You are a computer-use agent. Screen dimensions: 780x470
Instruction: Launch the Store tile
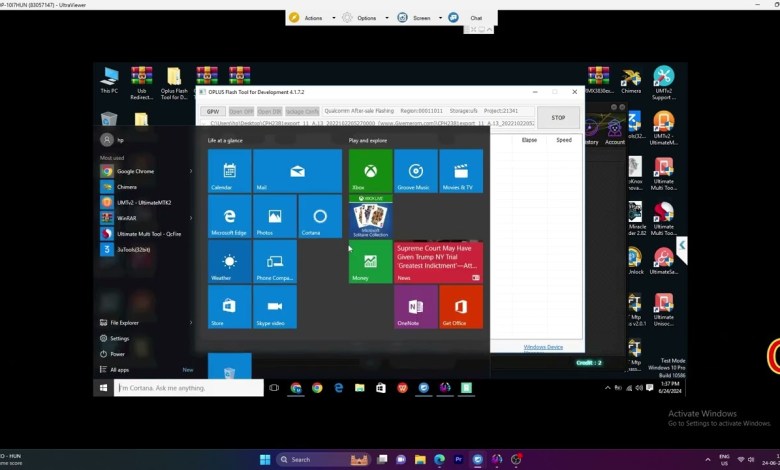click(229, 306)
